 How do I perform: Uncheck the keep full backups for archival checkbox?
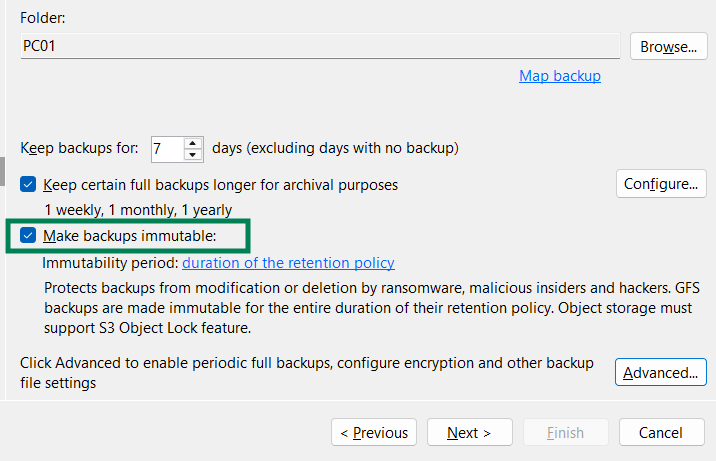pyautogui.click(x=28, y=185)
